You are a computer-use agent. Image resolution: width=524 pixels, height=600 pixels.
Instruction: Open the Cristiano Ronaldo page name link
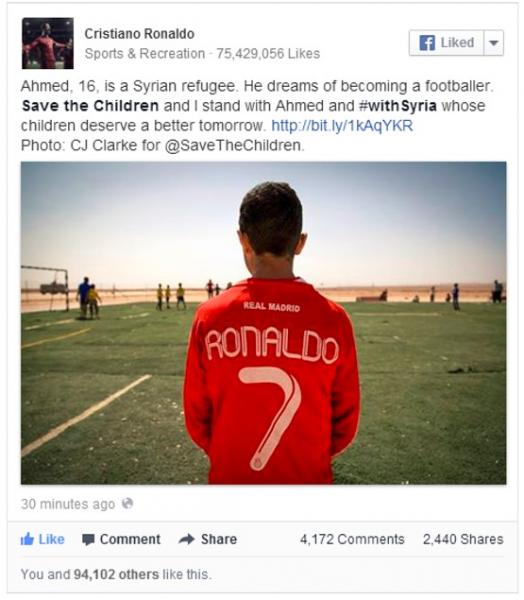click(139, 34)
